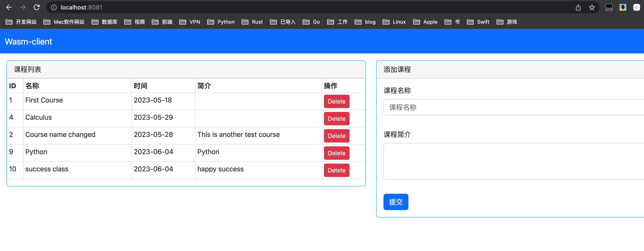Screen dimensions: 644x251
Task: Open the 数据库 bookmarks folder
Action: (104, 22)
